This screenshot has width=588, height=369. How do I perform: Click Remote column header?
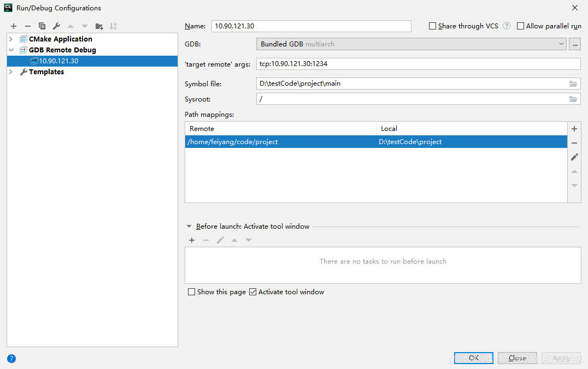click(280, 128)
